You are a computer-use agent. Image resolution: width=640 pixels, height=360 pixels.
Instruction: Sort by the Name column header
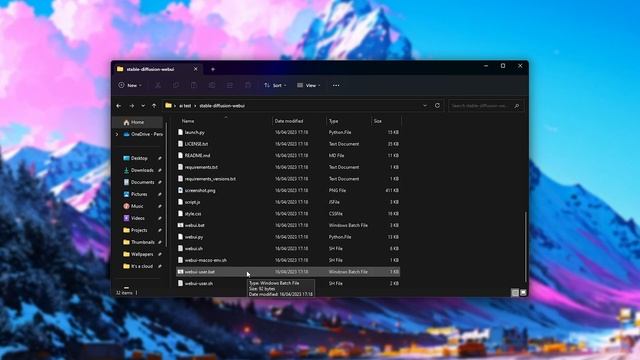tap(188, 121)
